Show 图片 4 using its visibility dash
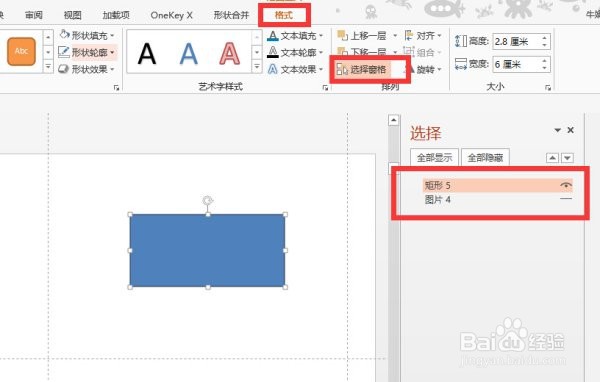600x382 pixels. tap(566, 199)
